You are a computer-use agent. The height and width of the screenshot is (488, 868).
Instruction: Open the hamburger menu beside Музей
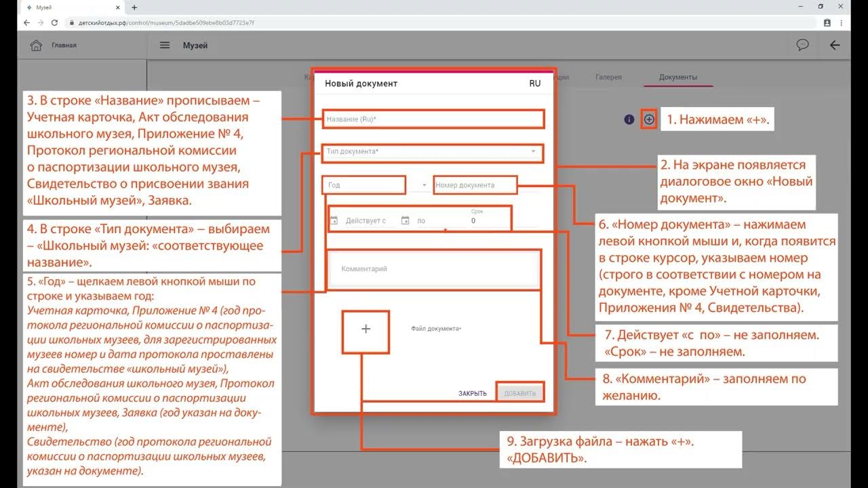pyautogui.click(x=165, y=45)
